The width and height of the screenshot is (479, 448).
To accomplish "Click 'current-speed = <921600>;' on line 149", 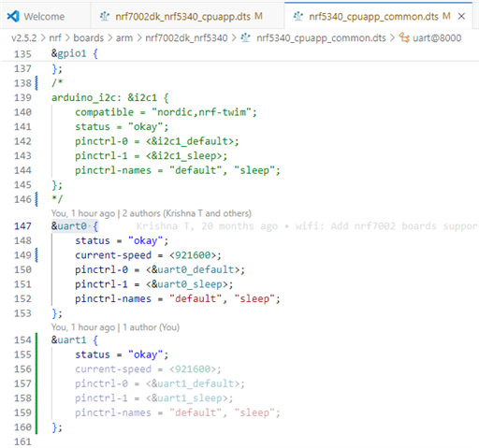I will click(x=148, y=255).
